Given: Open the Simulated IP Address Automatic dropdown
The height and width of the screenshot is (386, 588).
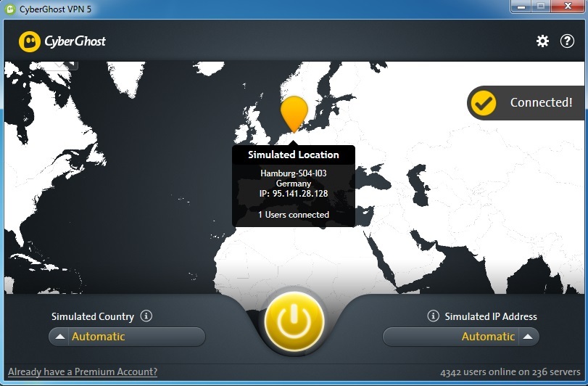Looking at the screenshot, I should point(461,337).
